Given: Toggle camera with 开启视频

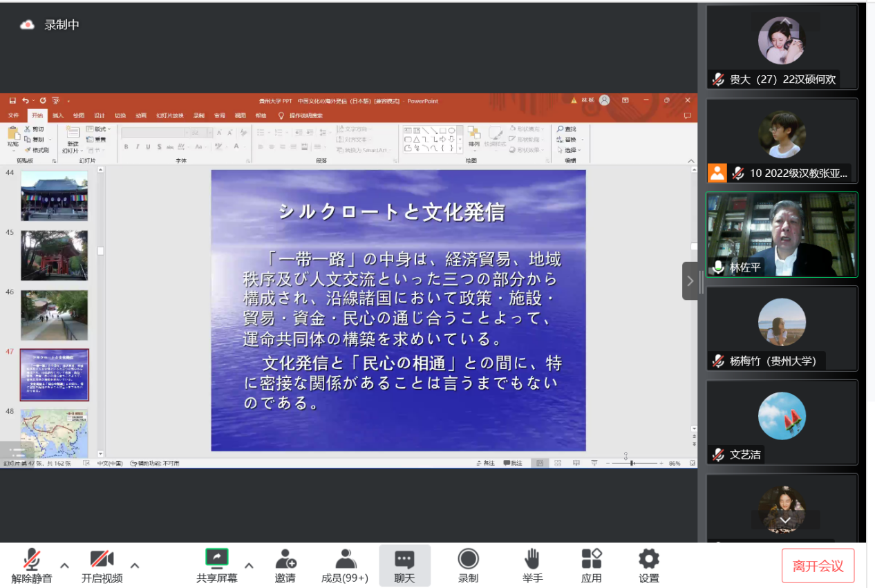Looking at the screenshot, I should [102, 565].
